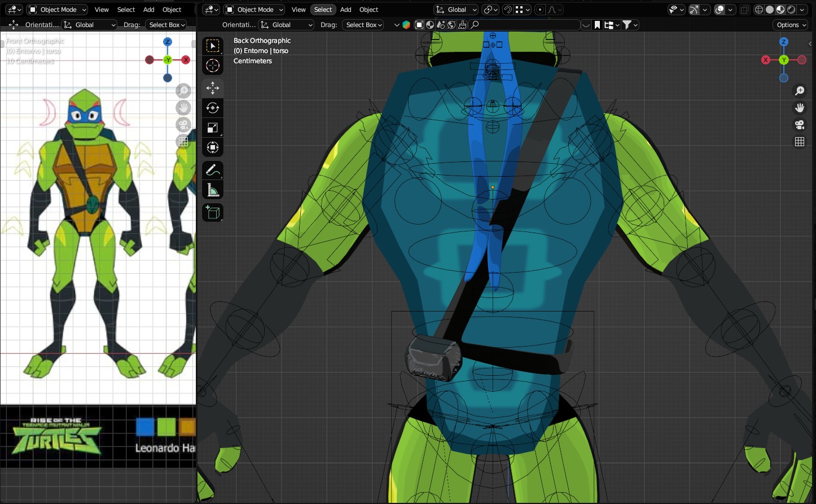Switch perspective/orthographic grid icon in right viewport
Screen dimensions: 816x504
800,142
